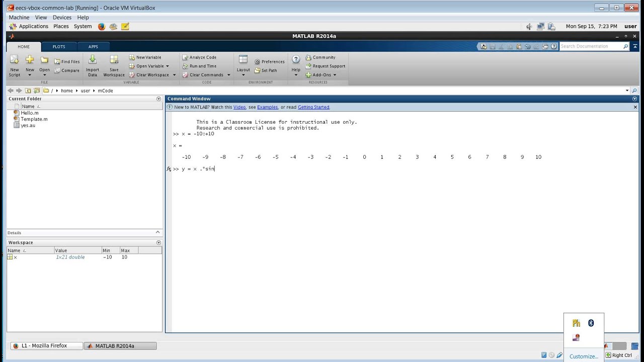
Task: Open the Clear Workspace dropdown arrow
Action: 175,75
